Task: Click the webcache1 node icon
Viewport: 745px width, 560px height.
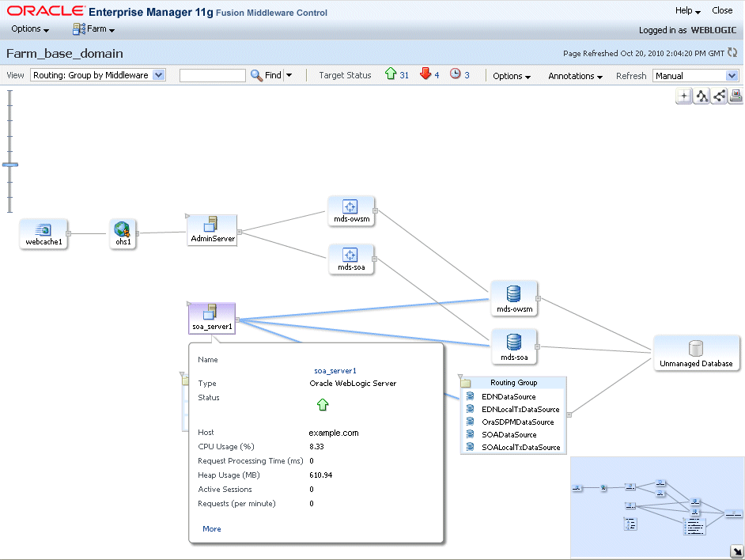Action: coord(43,229)
